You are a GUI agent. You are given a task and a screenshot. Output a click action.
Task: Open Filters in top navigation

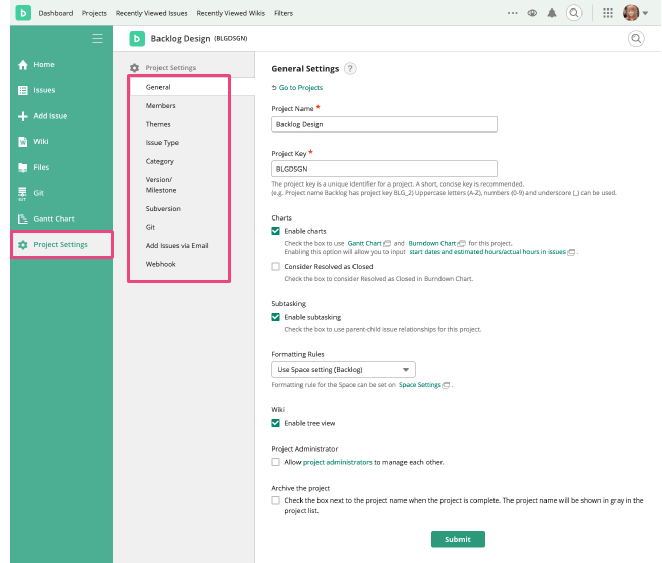tap(283, 13)
